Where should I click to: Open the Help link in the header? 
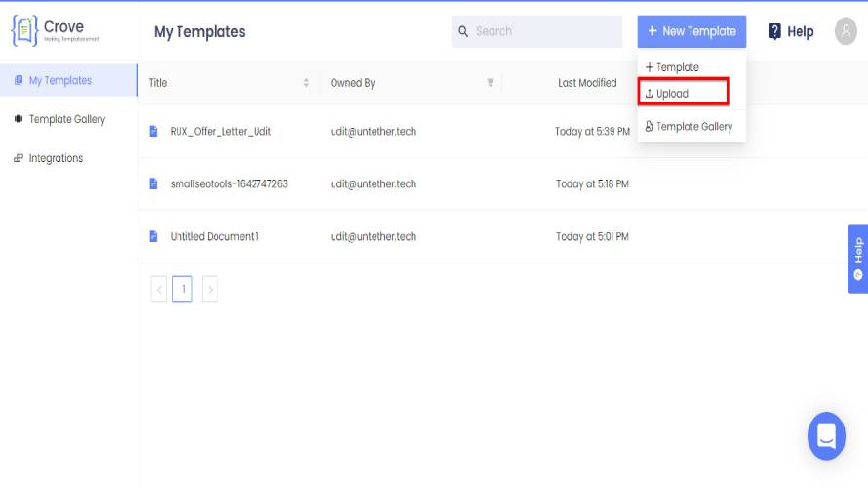(x=792, y=31)
